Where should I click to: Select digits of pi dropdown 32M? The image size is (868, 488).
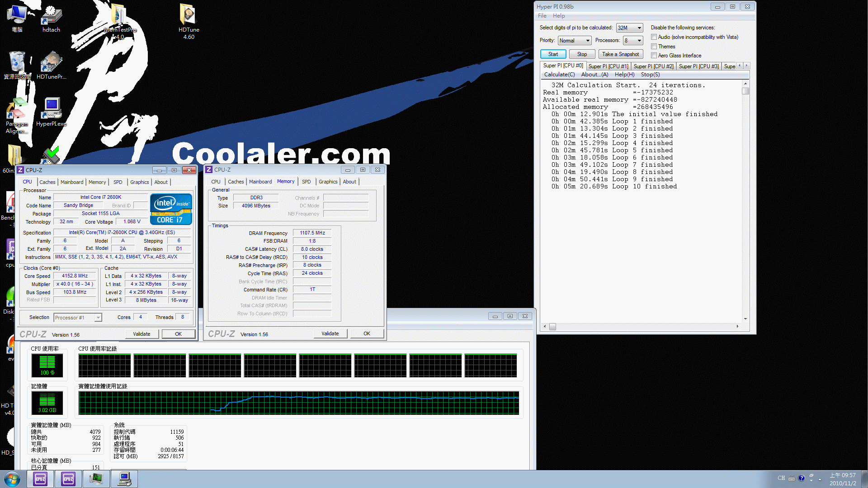[x=629, y=27]
